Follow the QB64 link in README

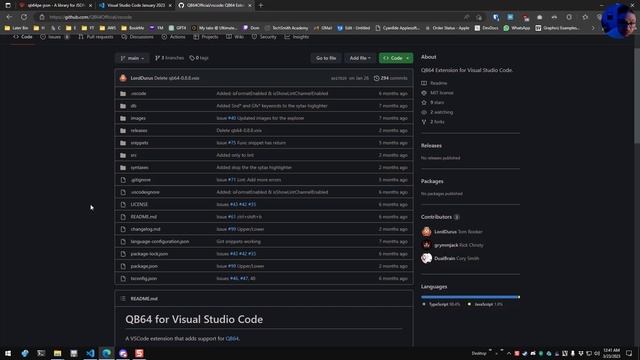[x=232, y=339]
